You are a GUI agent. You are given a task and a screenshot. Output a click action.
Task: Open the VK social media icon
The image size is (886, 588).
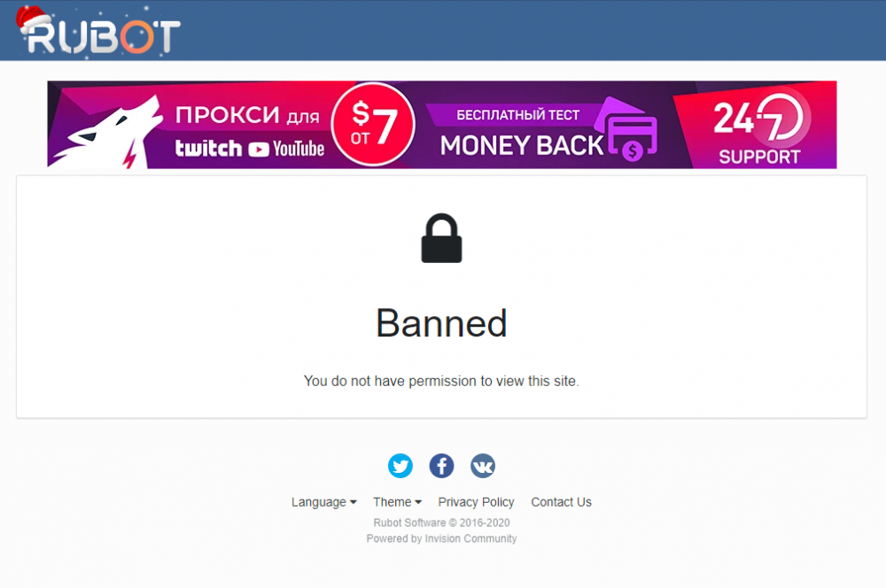(483, 466)
